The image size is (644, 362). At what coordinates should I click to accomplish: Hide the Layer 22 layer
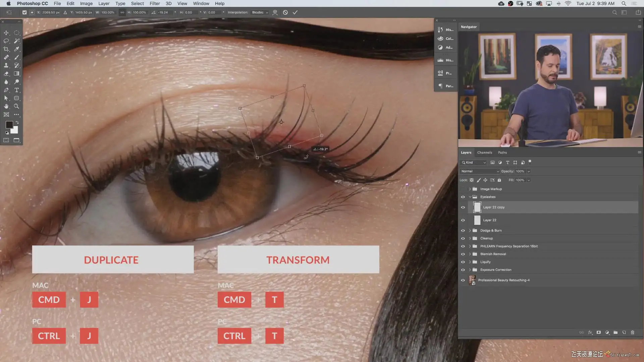(x=463, y=220)
